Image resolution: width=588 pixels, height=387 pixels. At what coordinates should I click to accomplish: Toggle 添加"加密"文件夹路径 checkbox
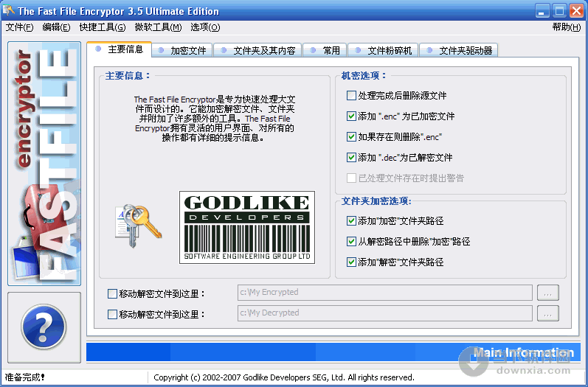point(351,220)
